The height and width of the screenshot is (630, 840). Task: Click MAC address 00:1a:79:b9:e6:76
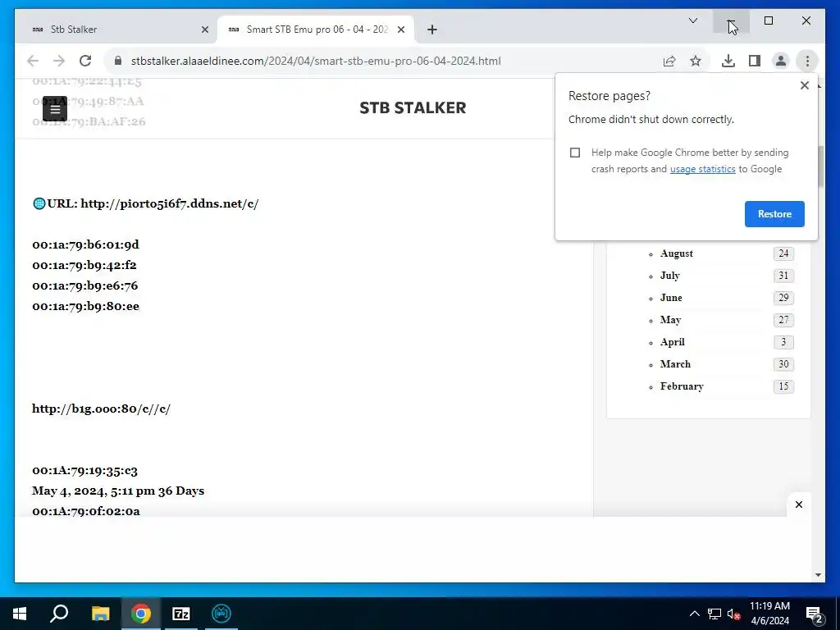coord(84,285)
